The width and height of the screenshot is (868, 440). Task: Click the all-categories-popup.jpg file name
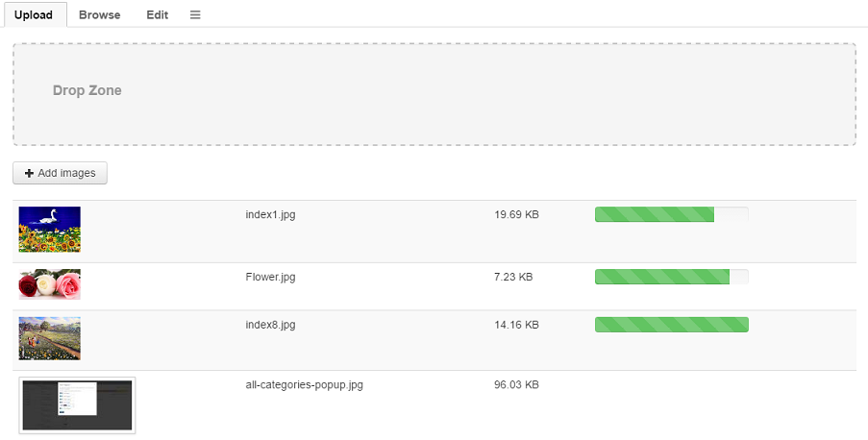pos(304,384)
